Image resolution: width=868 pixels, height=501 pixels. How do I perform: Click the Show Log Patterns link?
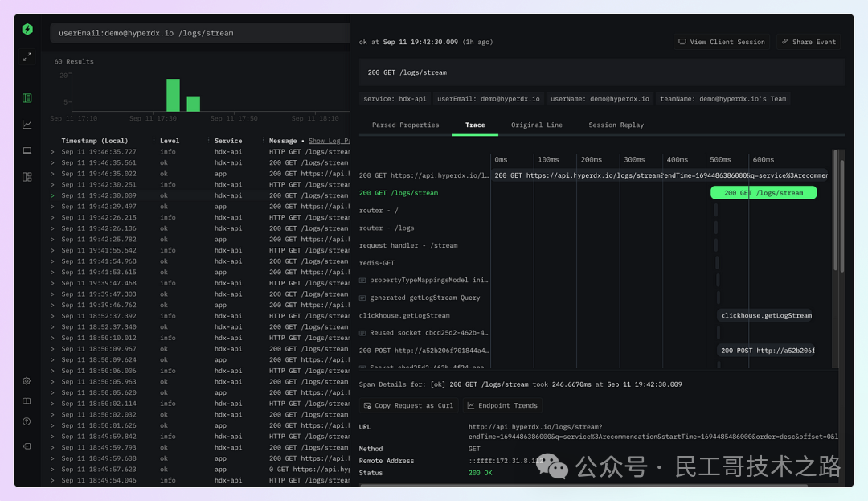(329, 141)
